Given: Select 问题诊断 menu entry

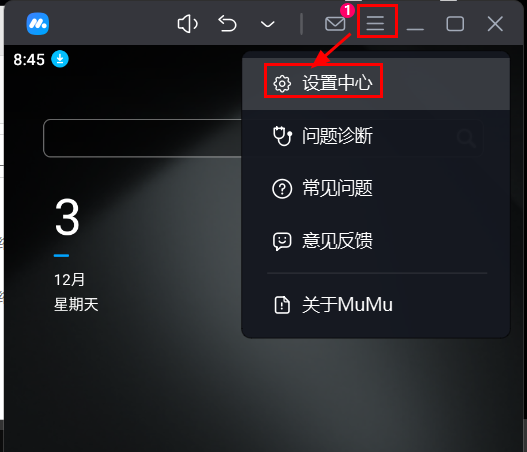Looking at the screenshot, I should (x=376, y=136).
